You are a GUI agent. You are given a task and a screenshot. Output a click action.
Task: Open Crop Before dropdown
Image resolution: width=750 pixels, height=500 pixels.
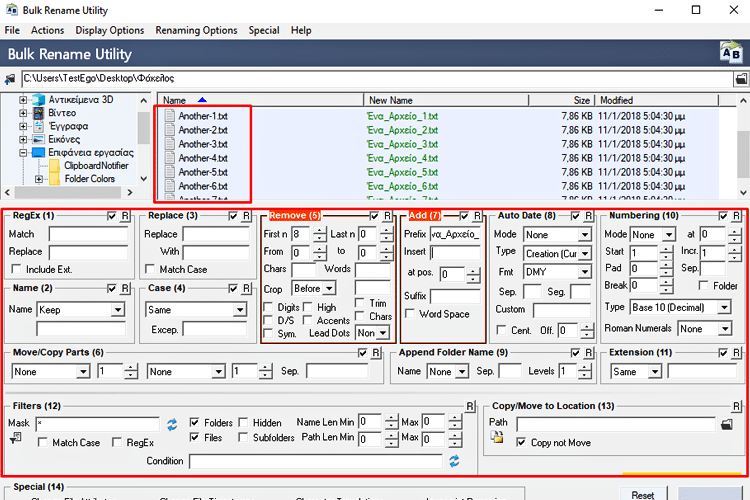(329, 289)
